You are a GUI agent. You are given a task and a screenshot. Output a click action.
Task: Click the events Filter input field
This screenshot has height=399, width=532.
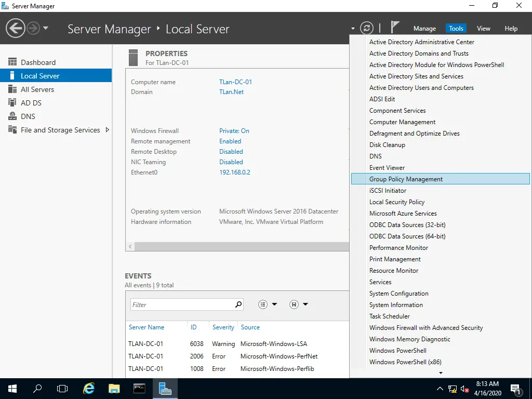click(x=182, y=304)
